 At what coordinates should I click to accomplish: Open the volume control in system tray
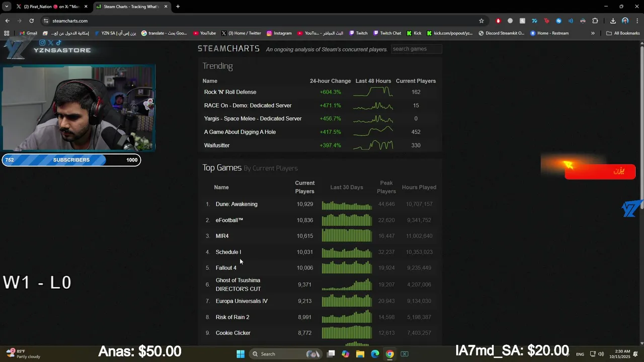coord(601,354)
